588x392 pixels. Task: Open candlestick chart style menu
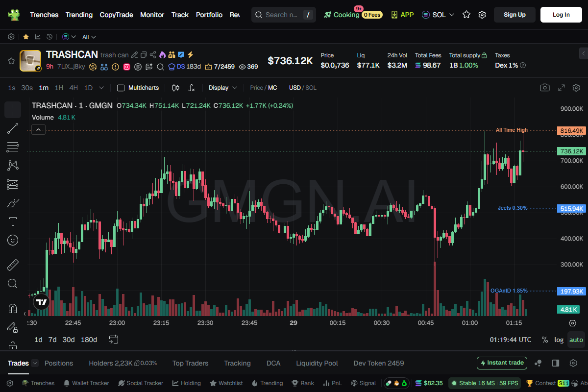[176, 88]
